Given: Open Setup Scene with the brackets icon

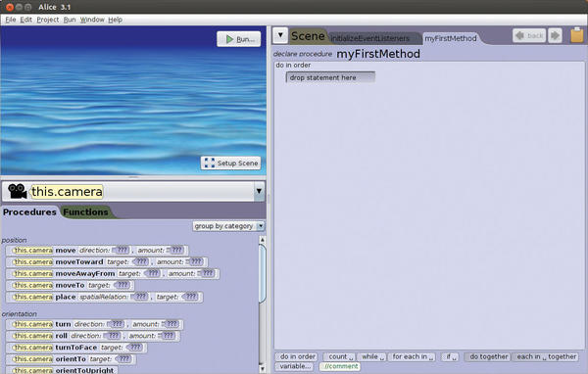Looking at the screenshot, I should pyautogui.click(x=230, y=164).
